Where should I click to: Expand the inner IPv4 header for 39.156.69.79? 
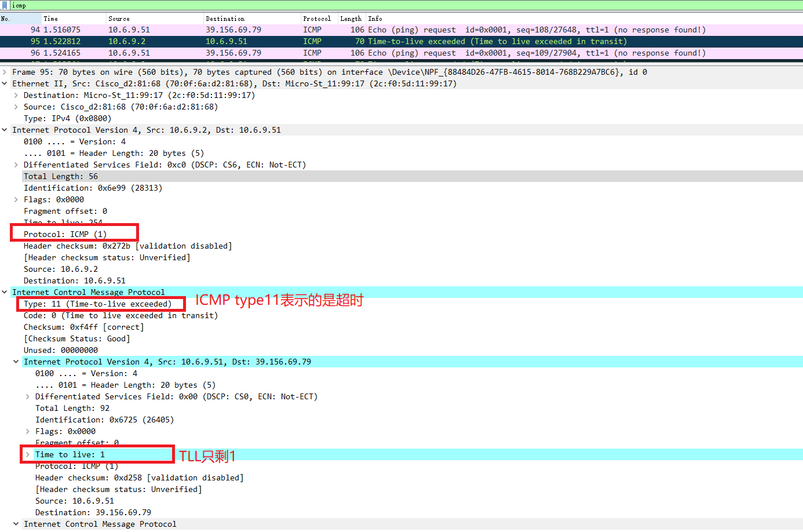point(15,362)
